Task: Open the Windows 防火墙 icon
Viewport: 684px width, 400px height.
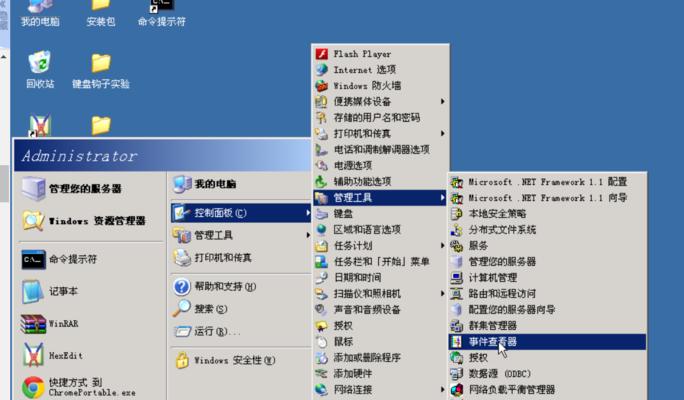Action: point(322,85)
